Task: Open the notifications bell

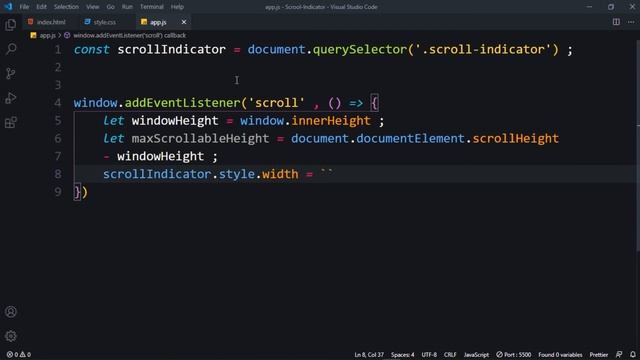Action: tap(633, 355)
